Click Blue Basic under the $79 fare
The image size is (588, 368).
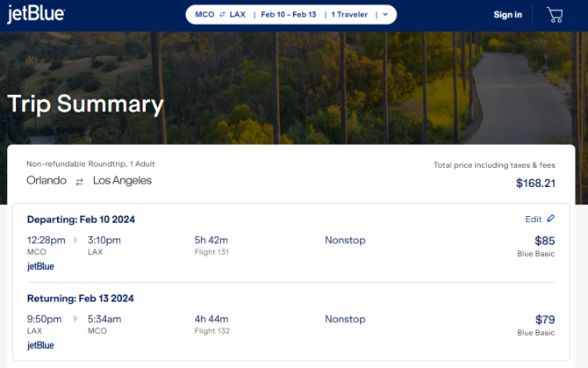[x=536, y=333]
